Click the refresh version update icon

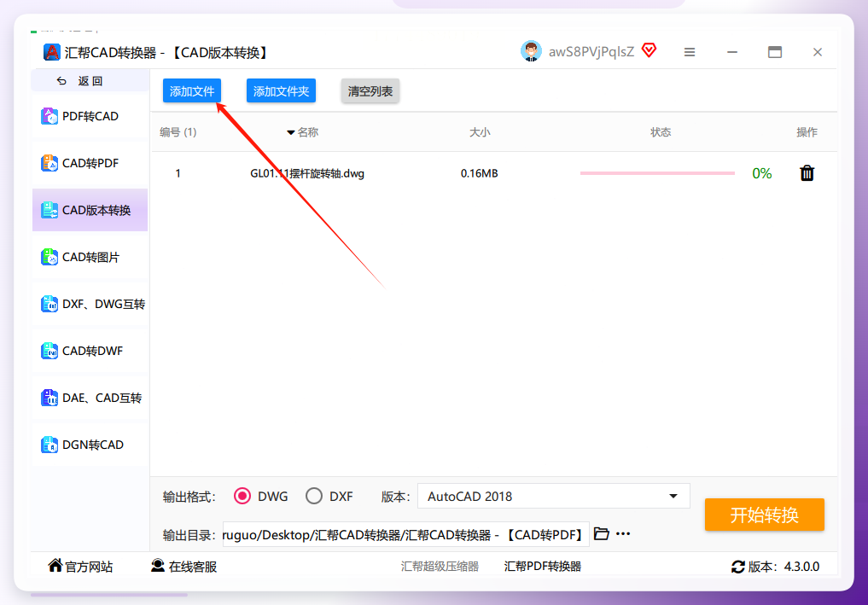(x=738, y=567)
